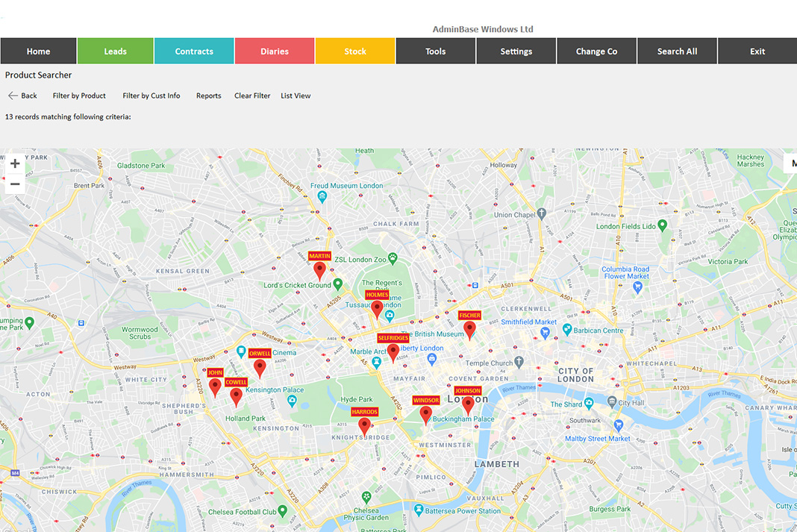
Task: Clear the current filter
Action: coord(251,96)
